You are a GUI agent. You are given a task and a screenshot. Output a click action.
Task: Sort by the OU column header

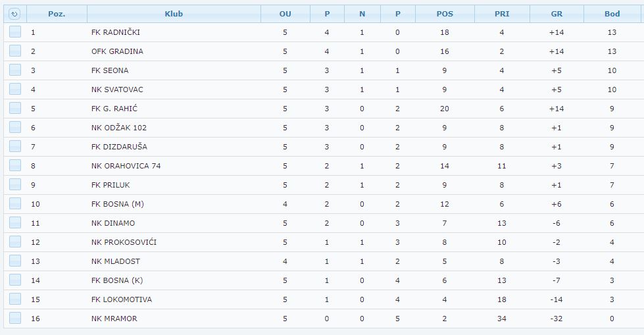285,14
